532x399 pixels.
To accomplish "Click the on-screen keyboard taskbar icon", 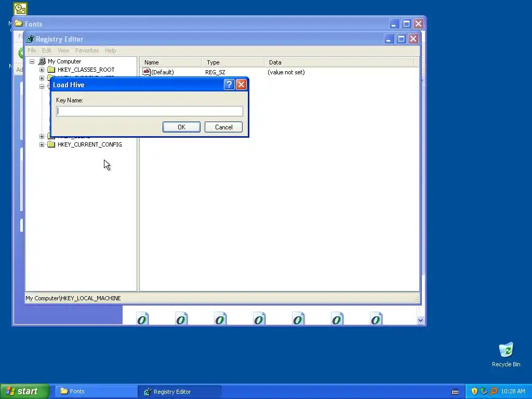I will coord(455,392).
